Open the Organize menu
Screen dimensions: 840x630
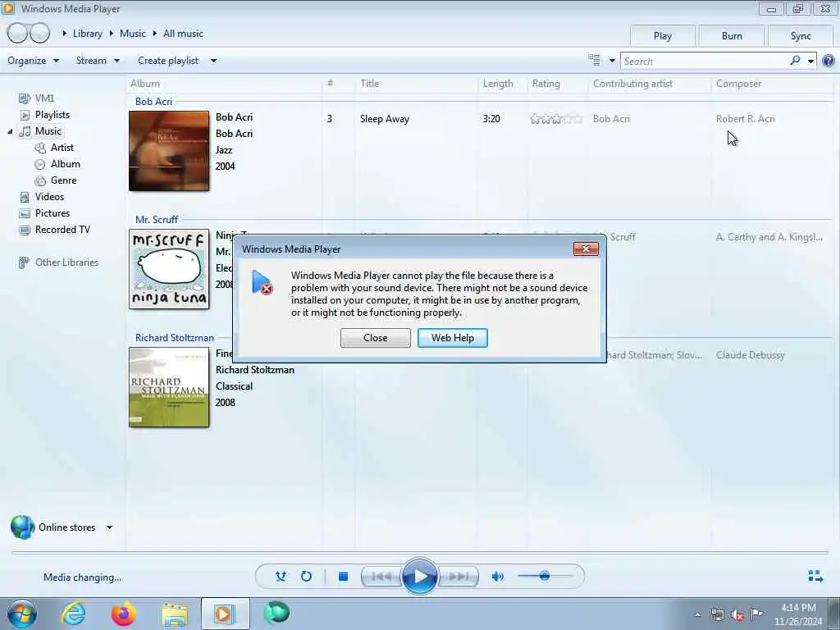pos(33,61)
